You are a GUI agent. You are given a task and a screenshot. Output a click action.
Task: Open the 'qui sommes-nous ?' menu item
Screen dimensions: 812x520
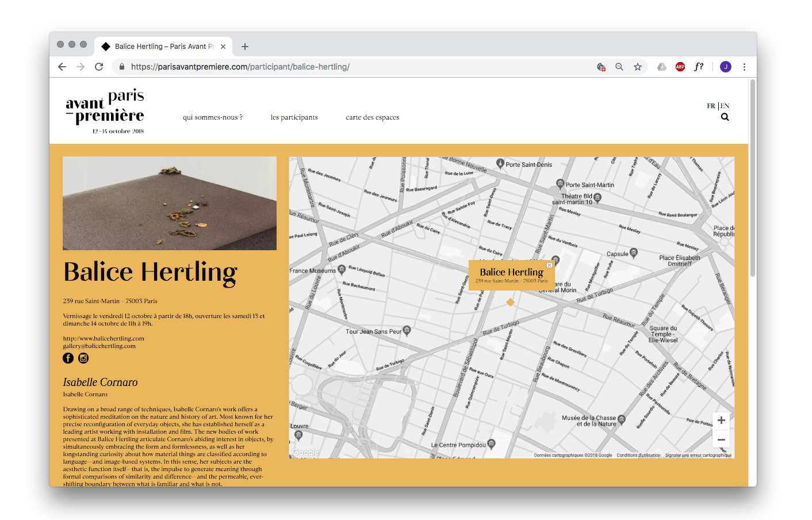coord(212,117)
